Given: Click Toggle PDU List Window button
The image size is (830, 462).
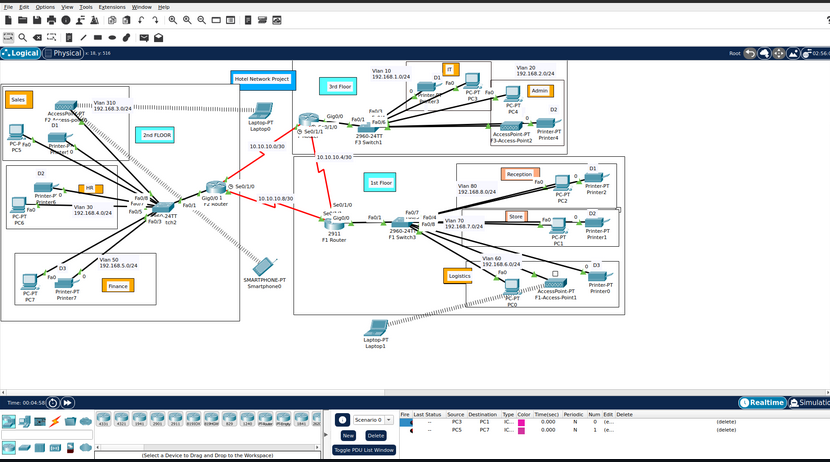Looking at the screenshot, I should (364, 450).
